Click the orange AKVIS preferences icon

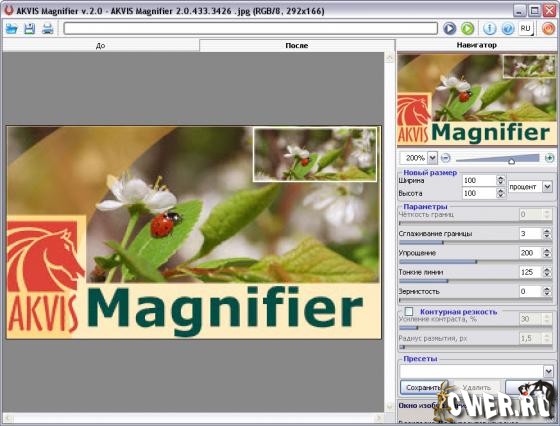(x=548, y=28)
